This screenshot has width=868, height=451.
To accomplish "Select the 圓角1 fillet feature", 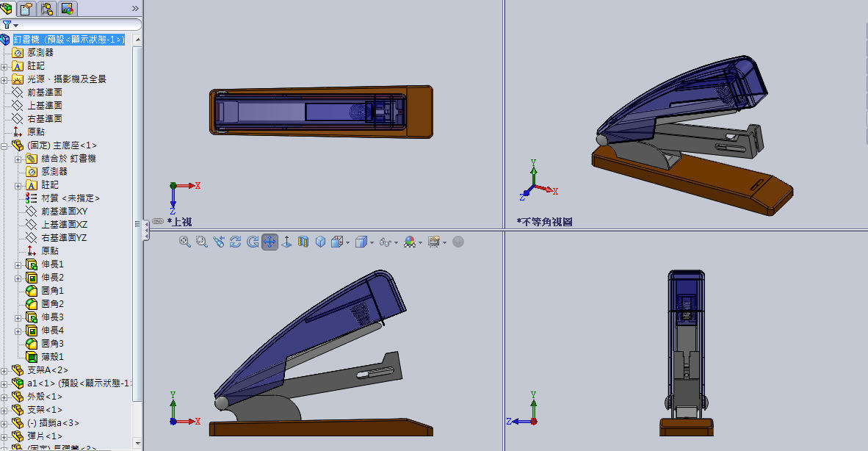I will click(x=52, y=291).
